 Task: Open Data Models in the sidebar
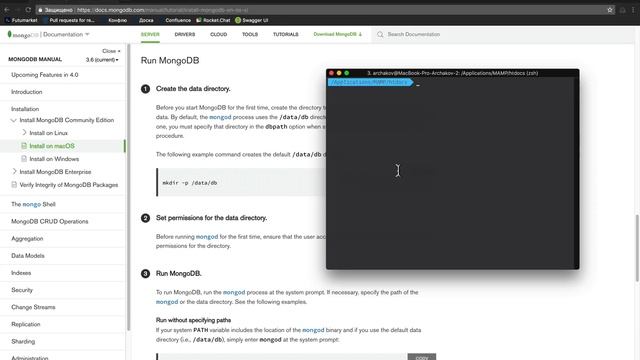click(28, 256)
